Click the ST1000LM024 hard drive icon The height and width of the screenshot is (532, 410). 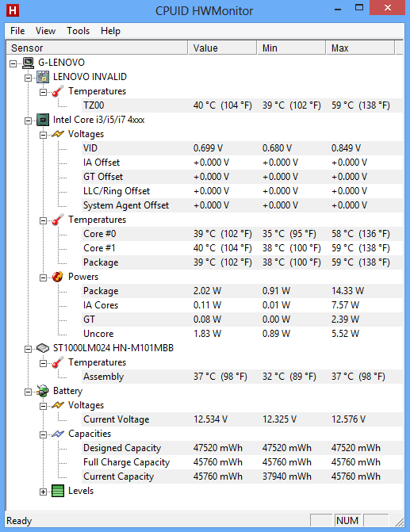point(43,348)
